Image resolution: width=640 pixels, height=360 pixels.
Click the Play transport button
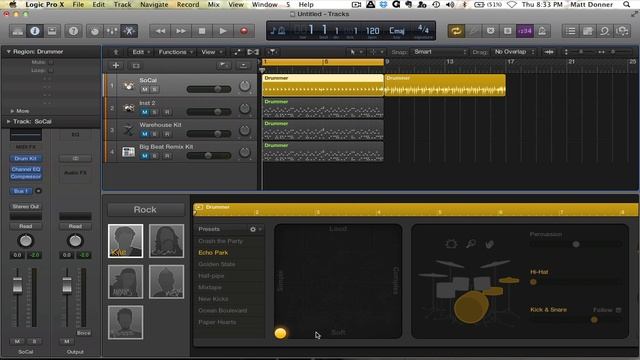[223, 31]
